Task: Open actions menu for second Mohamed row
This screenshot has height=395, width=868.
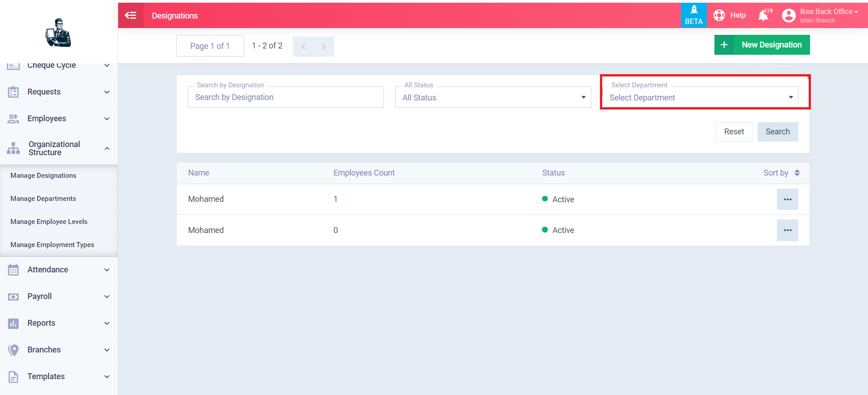Action: click(787, 230)
